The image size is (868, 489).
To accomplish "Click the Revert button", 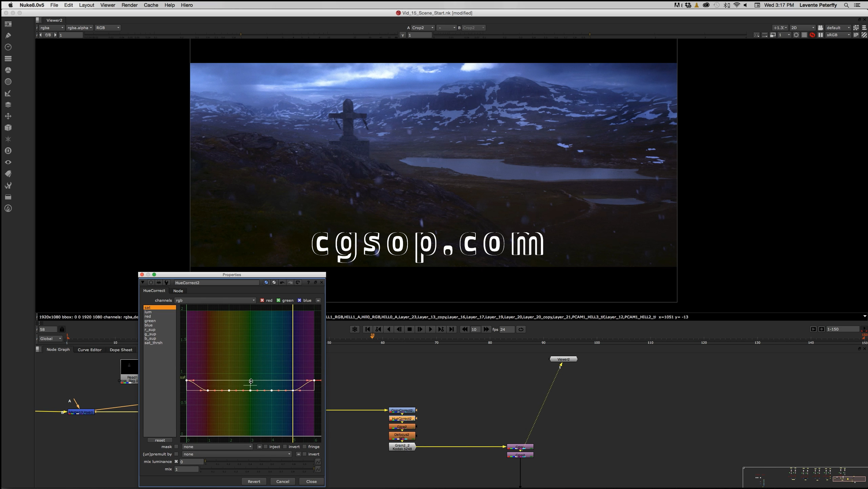I will tap(254, 482).
